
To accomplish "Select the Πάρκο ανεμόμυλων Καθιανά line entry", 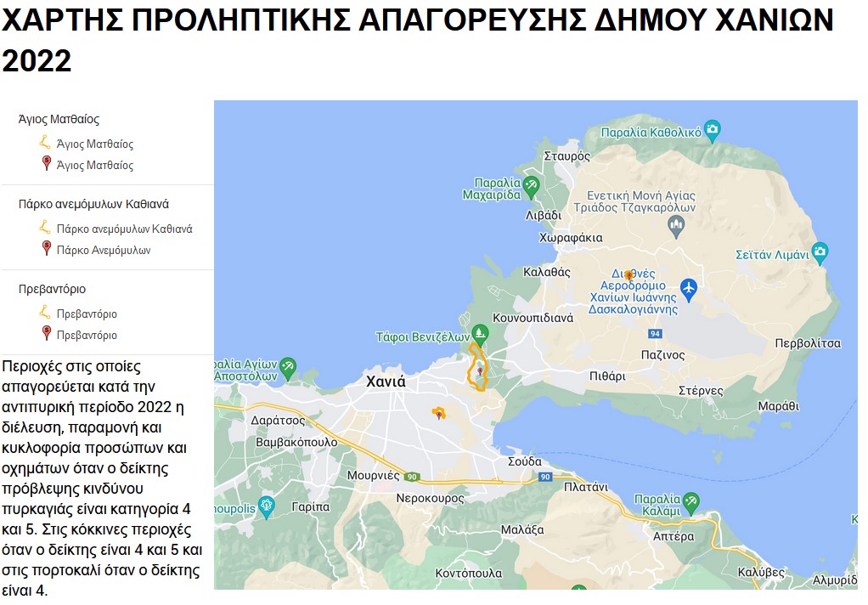I will pos(124,229).
